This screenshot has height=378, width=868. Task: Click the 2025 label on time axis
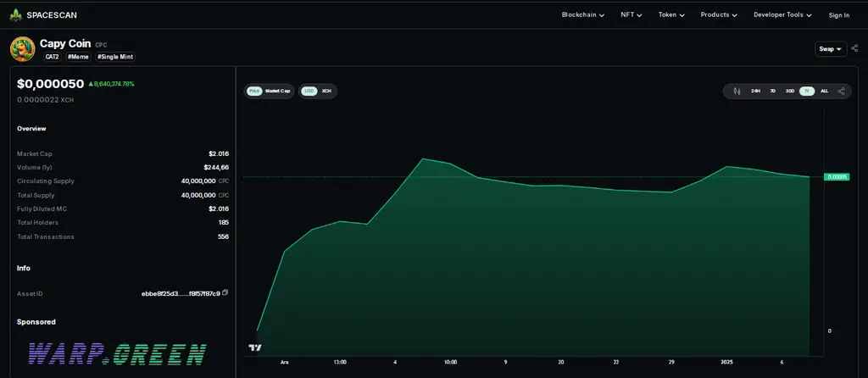pos(726,362)
